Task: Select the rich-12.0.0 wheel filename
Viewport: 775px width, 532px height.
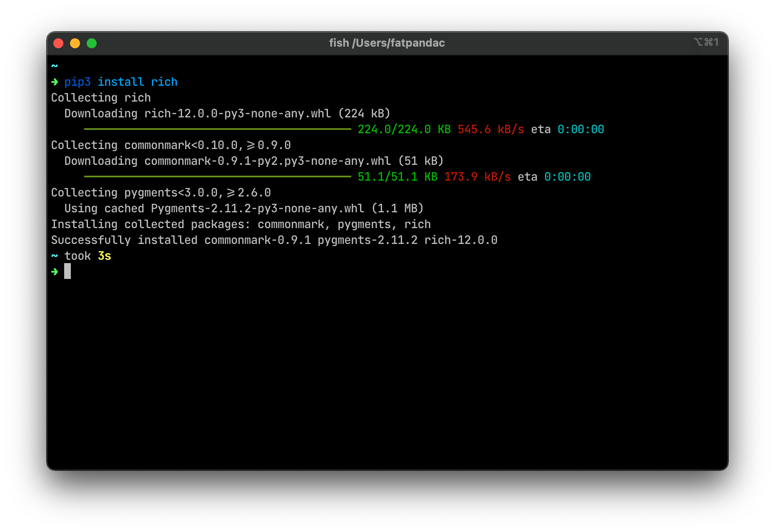Action: click(x=237, y=113)
